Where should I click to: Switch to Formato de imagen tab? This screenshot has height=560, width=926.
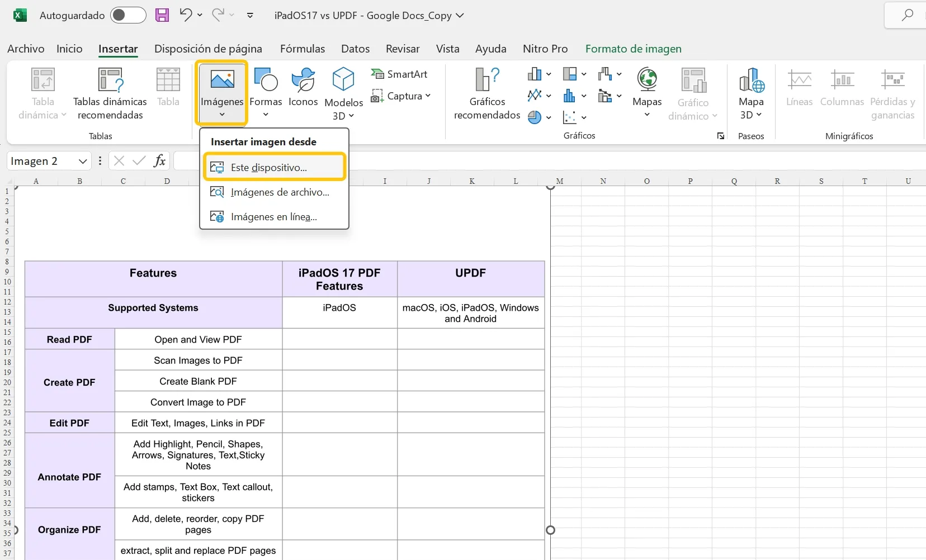coord(633,49)
